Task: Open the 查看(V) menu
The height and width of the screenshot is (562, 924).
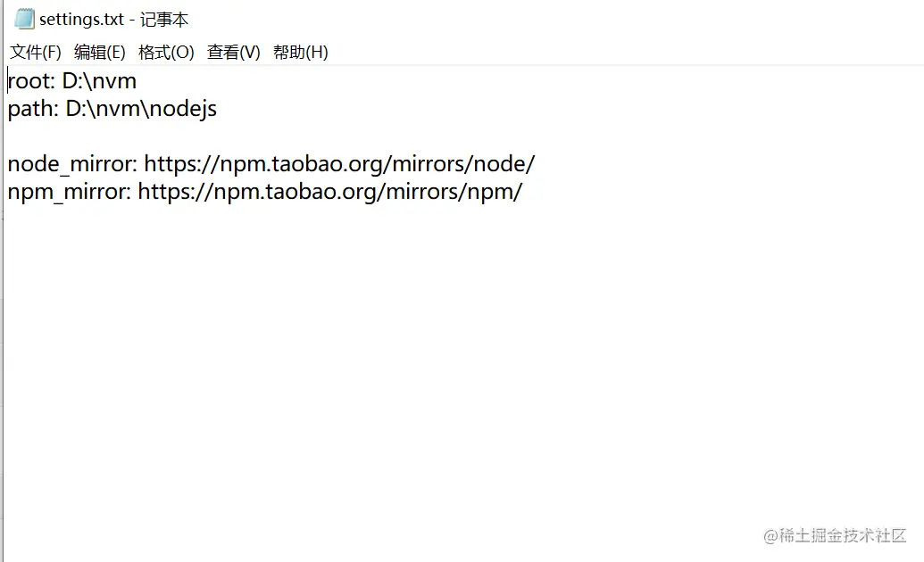Action: pyautogui.click(x=233, y=53)
